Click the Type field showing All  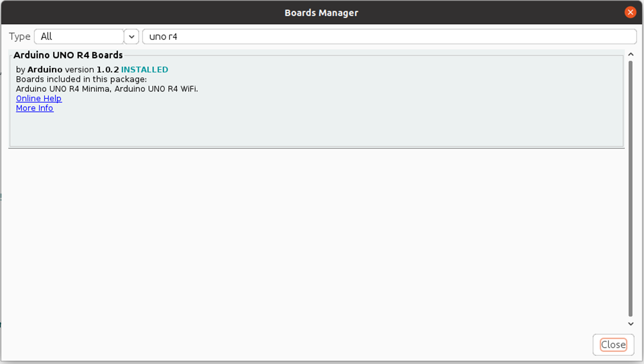[79, 37]
